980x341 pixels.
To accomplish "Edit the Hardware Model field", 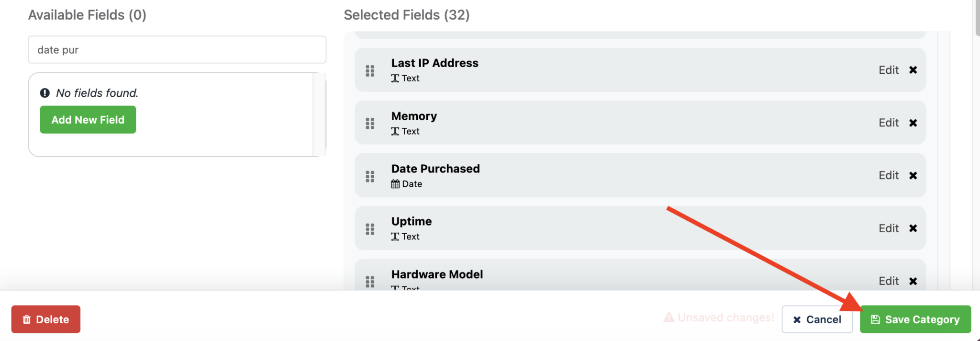I will click(x=889, y=281).
